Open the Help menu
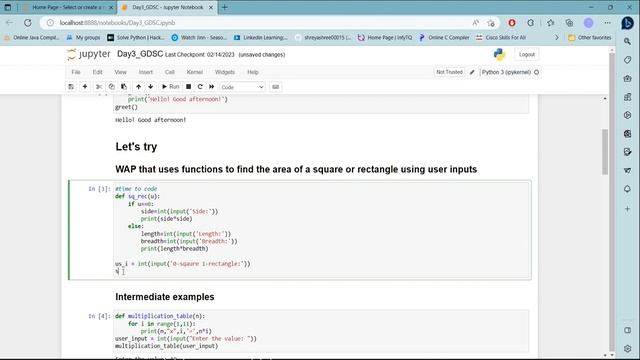The width and height of the screenshot is (640, 360). click(x=253, y=72)
